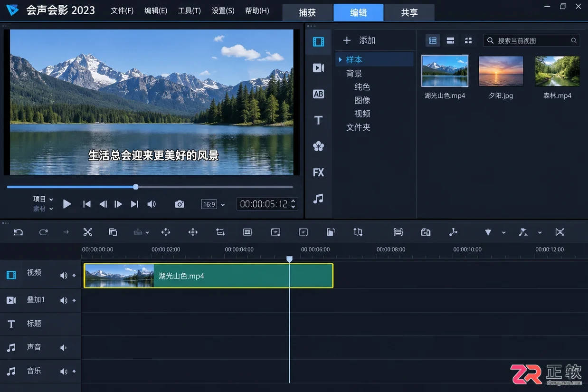Step back one frame in the preview
Viewport: 588px width, 392px height.
coord(103,204)
